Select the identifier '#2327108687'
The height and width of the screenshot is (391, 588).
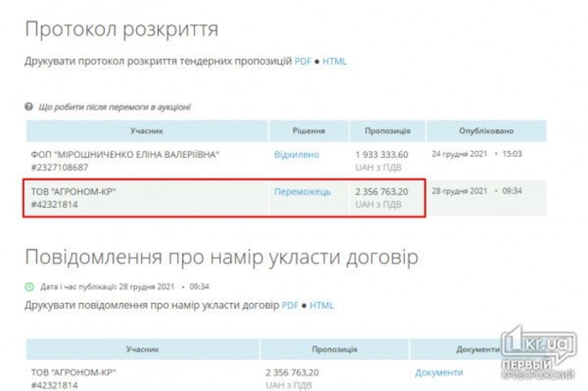point(60,168)
